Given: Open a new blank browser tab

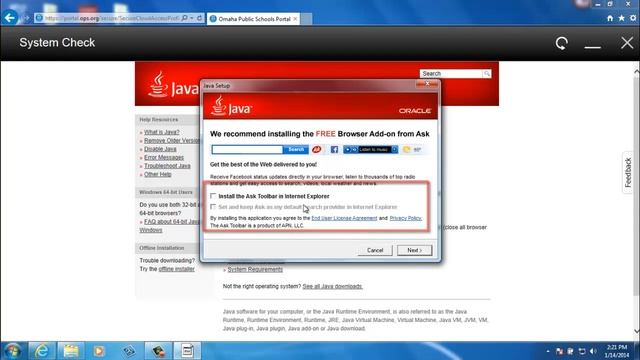Looking at the screenshot, I should pos(307,19).
